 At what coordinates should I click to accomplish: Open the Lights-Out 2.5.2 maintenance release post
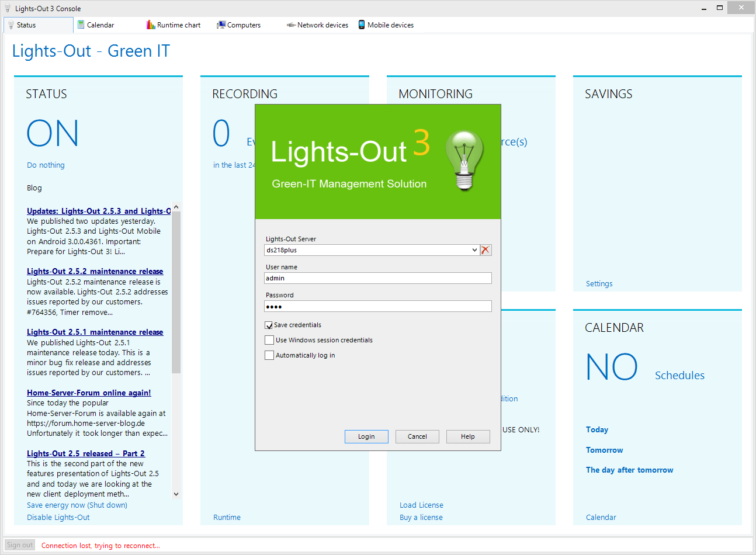pos(95,271)
